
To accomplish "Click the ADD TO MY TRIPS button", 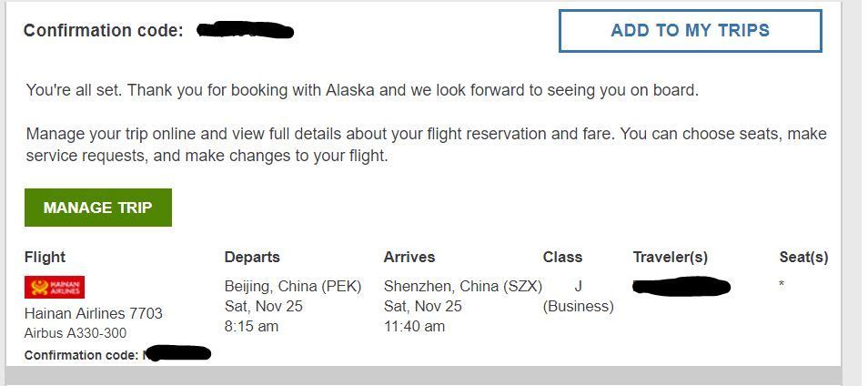I will click(691, 31).
